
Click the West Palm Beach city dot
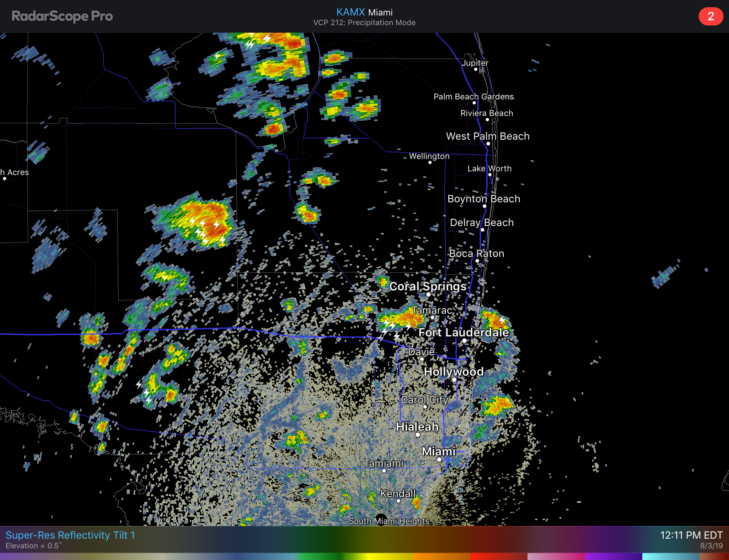pos(488,143)
